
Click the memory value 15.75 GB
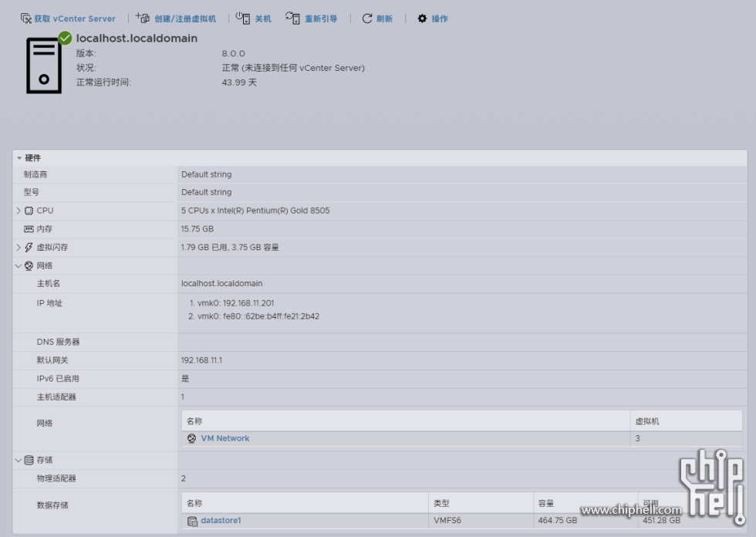197,229
